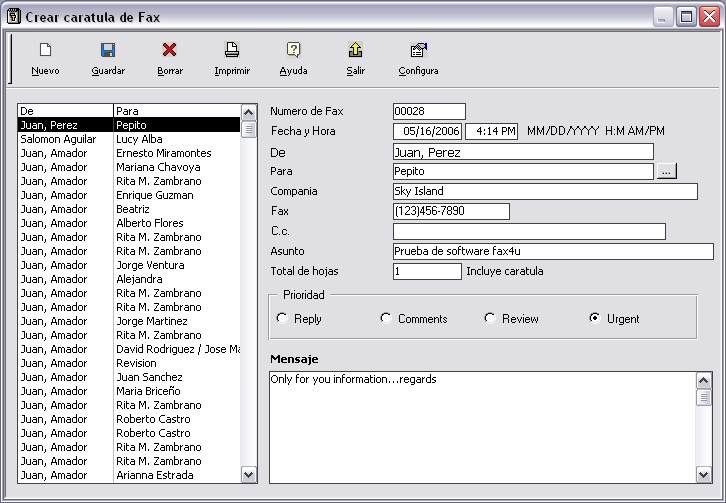Select the Beatriz row
726x503 pixels.
[129, 209]
